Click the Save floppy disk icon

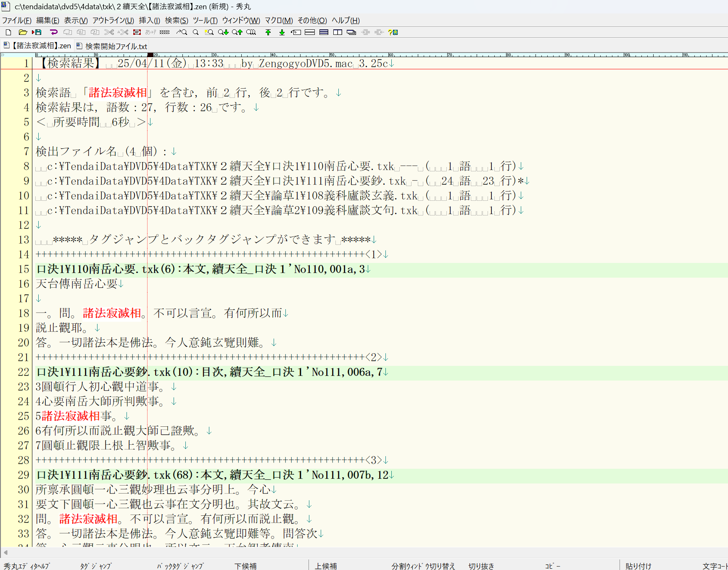click(37, 32)
